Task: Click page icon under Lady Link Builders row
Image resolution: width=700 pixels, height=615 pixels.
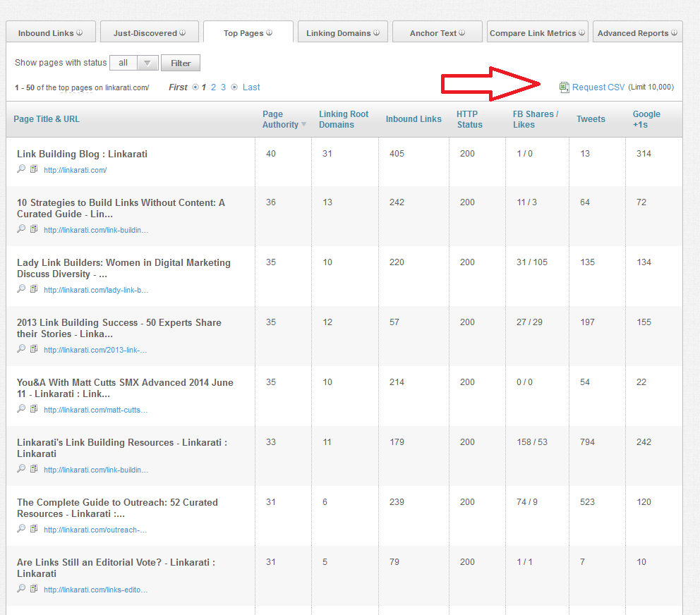Action: click(34, 288)
